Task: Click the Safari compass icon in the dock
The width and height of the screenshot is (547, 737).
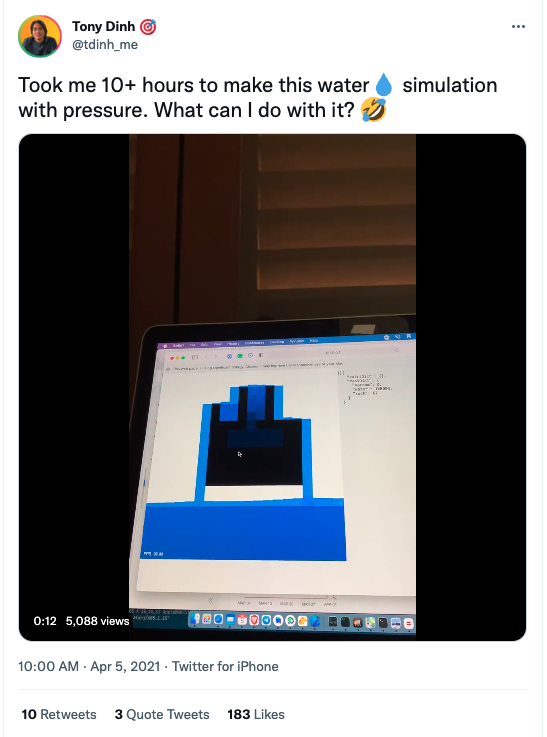Action: tap(219, 619)
